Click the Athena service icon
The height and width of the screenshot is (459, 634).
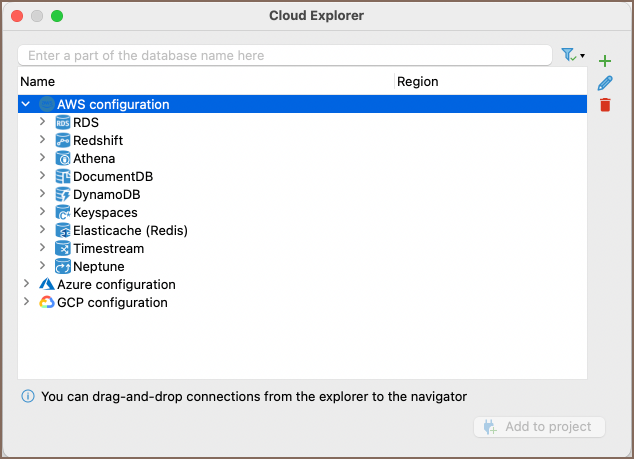pos(63,158)
